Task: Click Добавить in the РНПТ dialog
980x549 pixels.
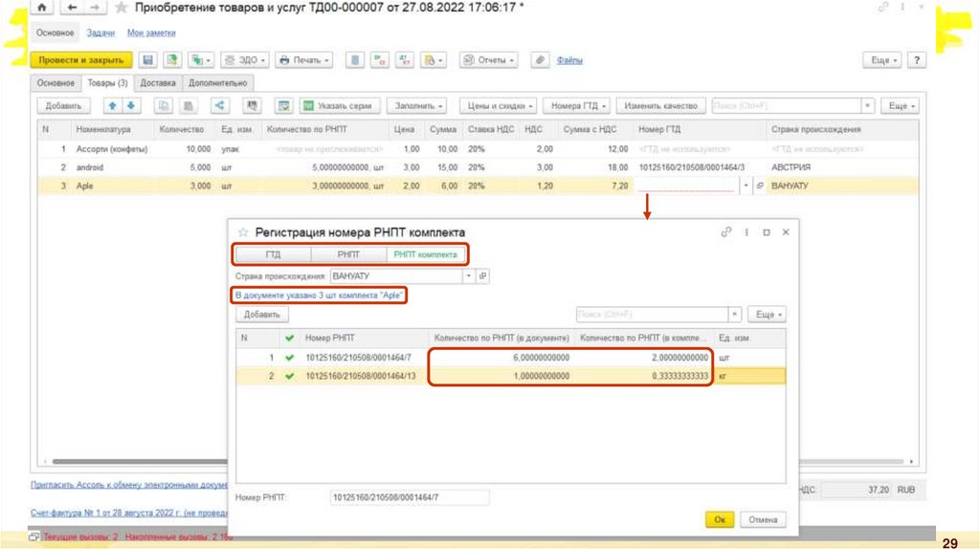Action: (x=262, y=314)
